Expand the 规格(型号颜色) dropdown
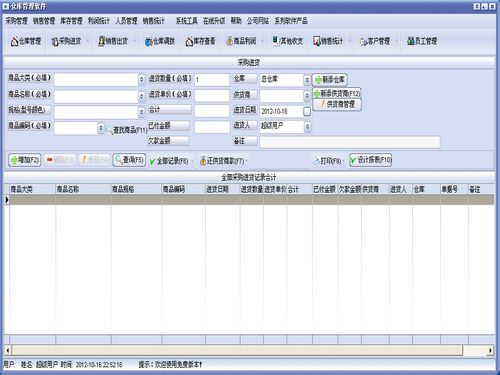 141,112
